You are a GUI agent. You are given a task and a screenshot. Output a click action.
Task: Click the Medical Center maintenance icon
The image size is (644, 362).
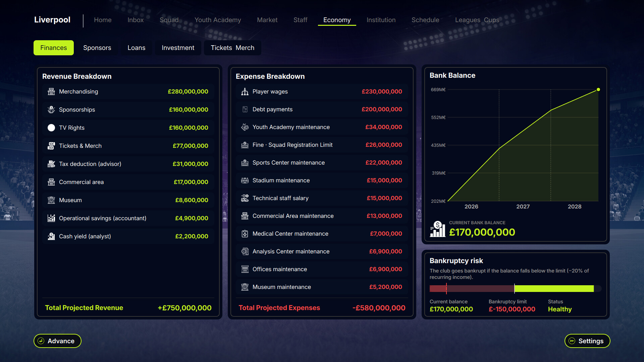coord(245,234)
